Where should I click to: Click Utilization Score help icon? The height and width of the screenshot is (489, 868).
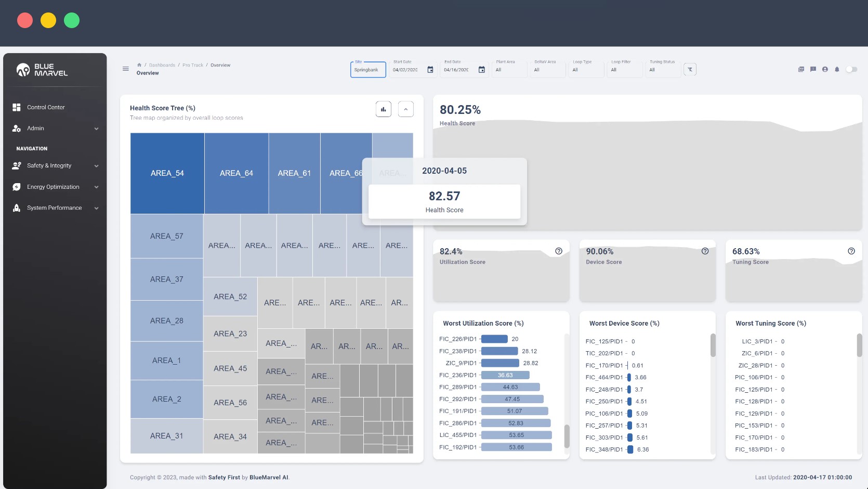point(559,251)
